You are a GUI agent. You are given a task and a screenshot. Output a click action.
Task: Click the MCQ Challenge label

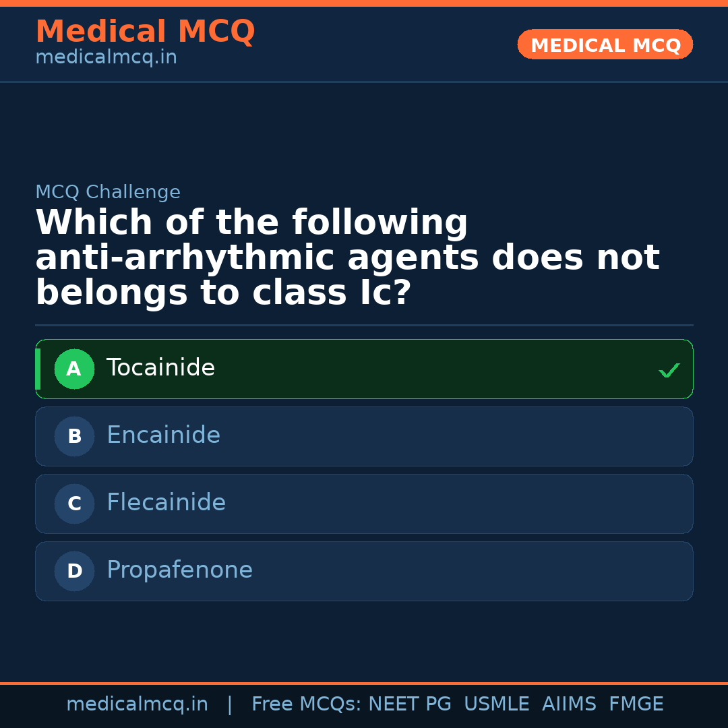coord(108,192)
